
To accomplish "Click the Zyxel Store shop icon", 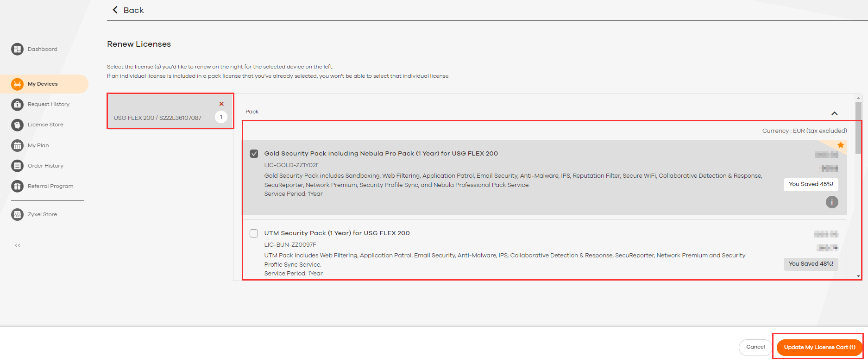I will (x=17, y=214).
